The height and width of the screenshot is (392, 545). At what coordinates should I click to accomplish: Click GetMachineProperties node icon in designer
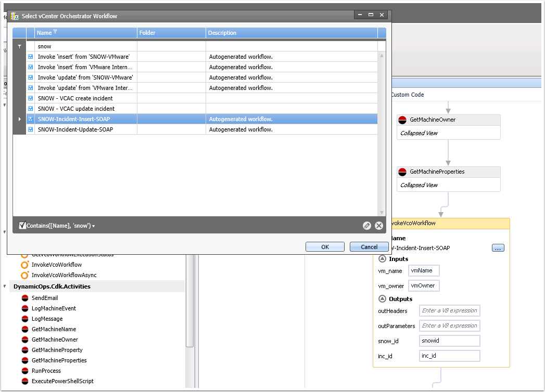402,172
